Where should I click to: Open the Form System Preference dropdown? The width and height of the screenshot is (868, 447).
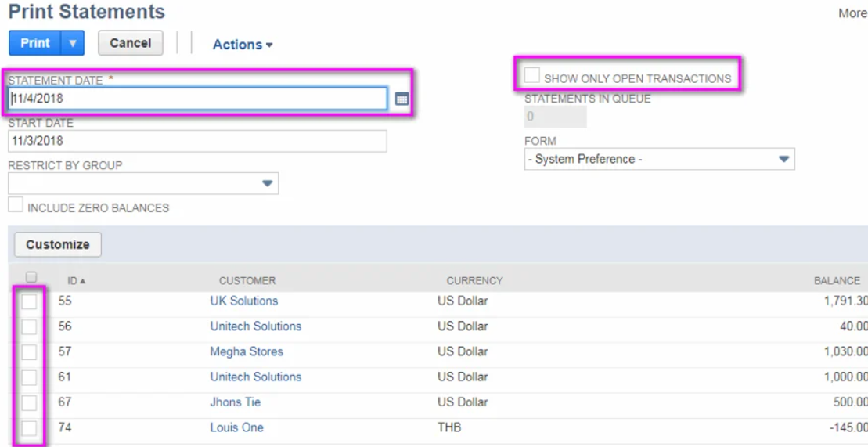coord(783,159)
